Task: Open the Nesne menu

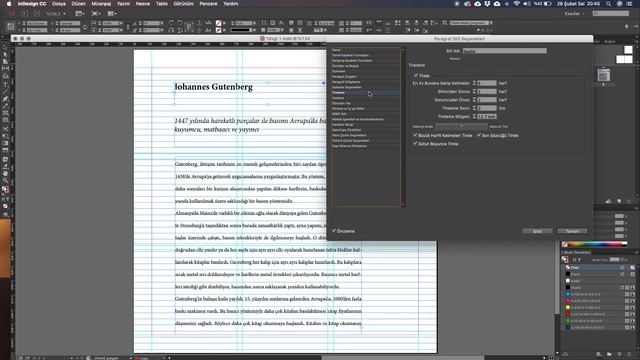Action: (142, 4)
